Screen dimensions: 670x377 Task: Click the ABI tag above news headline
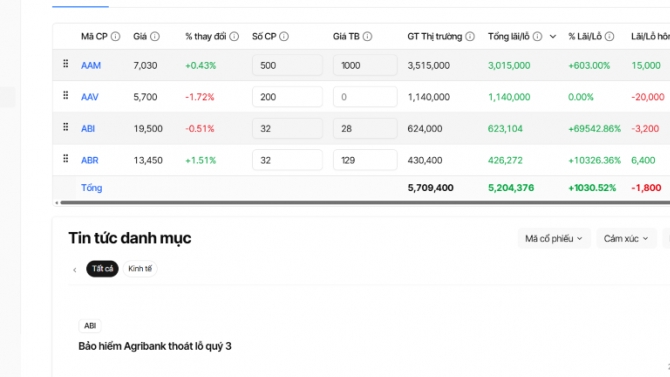pos(90,326)
